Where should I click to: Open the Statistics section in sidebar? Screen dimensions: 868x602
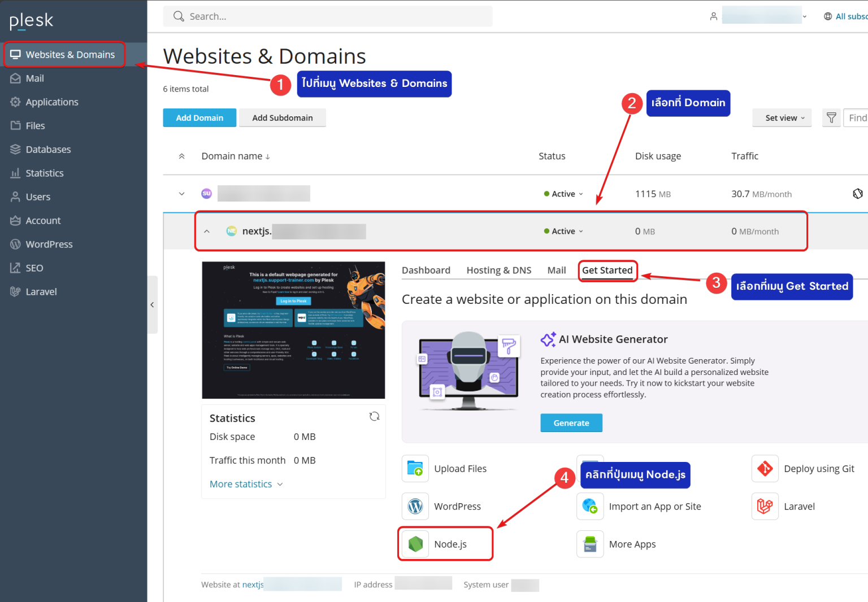[44, 173]
